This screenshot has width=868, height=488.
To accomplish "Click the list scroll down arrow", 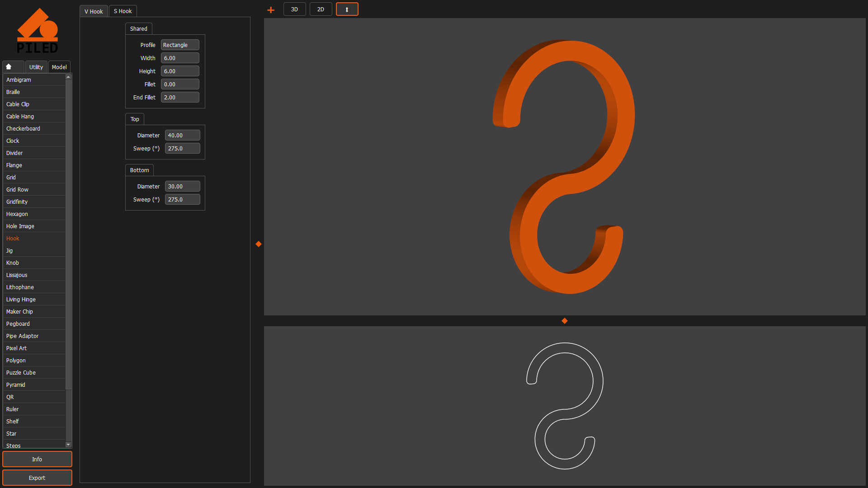I will point(68,445).
